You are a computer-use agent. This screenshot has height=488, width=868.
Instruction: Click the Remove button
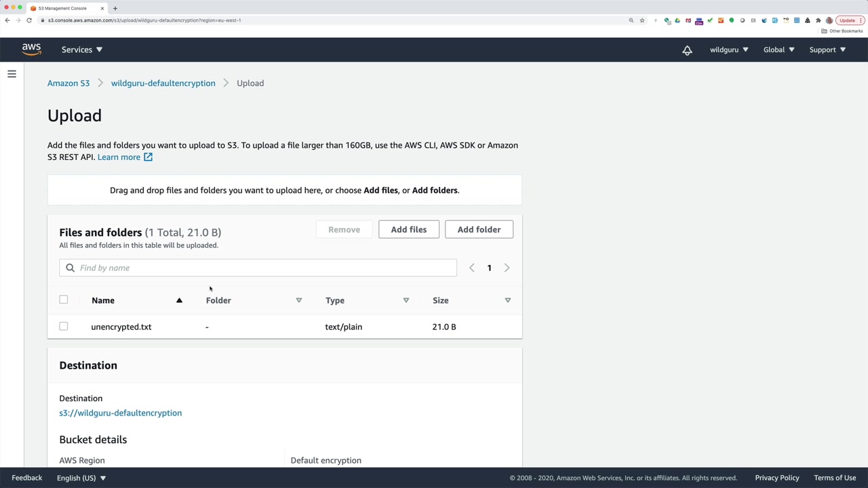(344, 230)
